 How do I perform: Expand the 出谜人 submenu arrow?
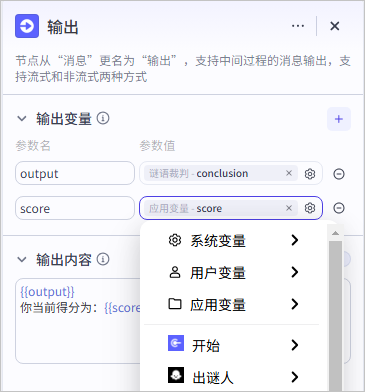click(294, 377)
